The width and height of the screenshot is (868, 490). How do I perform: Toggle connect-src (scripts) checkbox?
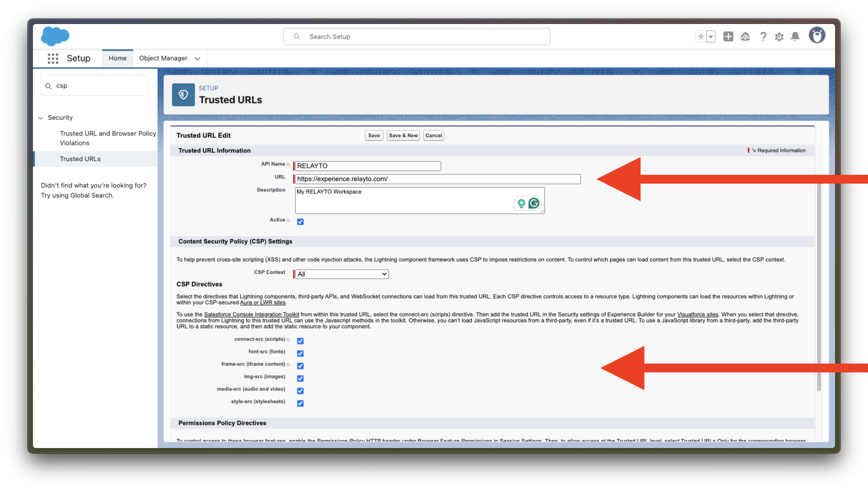coord(300,341)
